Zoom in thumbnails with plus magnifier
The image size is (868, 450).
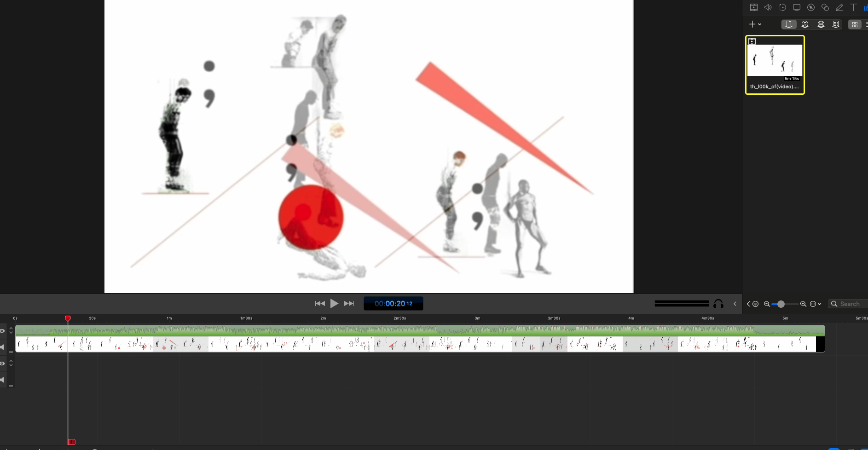pyautogui.click(x=803, y=304)
